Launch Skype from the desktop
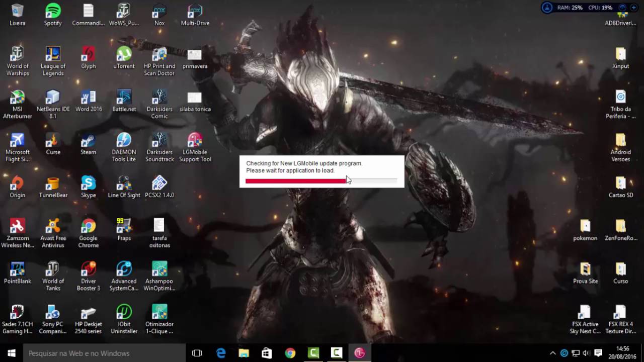 click(x=89, y=187)
